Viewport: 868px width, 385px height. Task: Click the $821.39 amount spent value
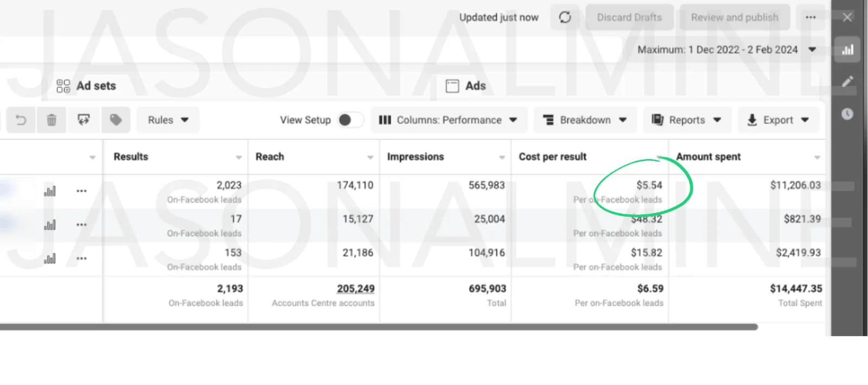(802, 219)
